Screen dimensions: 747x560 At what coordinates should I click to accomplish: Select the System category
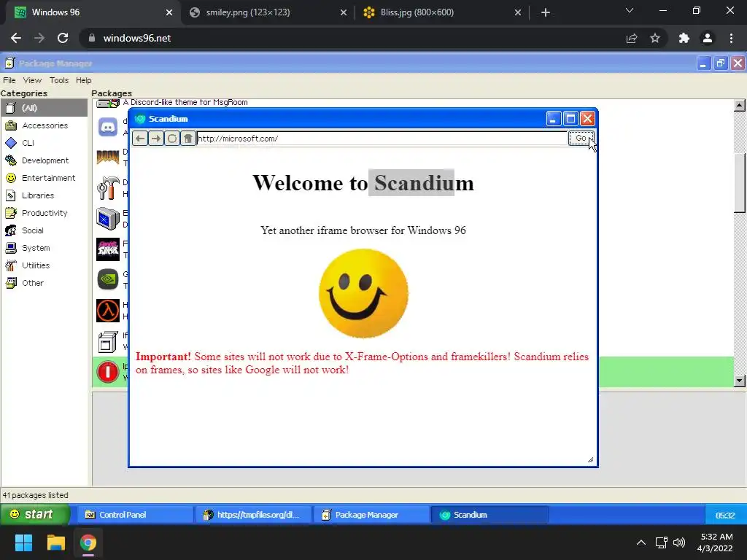coord(44,248)
